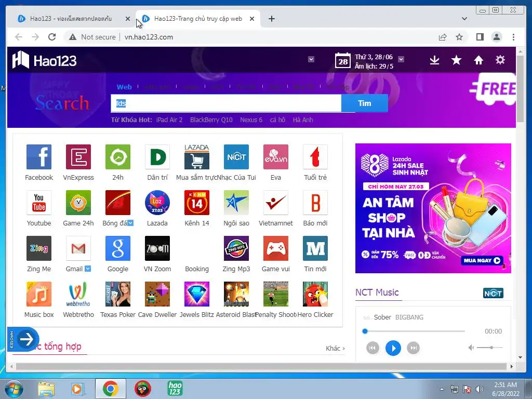Expand the date dropdown arrow
532x399 pixels.
click(x=401, y=59)
